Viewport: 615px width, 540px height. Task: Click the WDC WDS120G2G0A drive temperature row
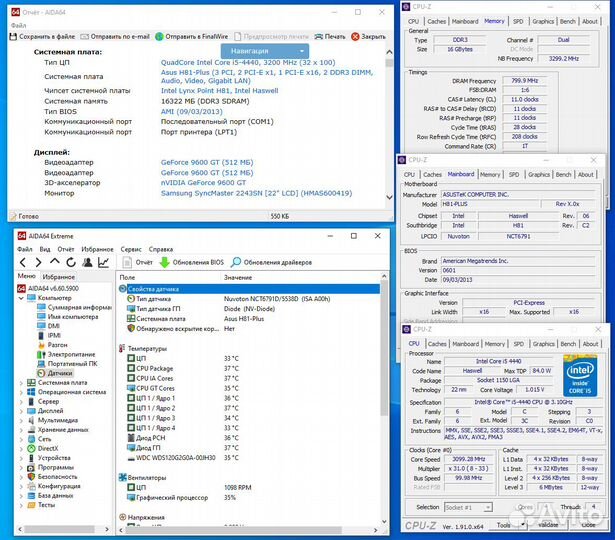point(249,458)
